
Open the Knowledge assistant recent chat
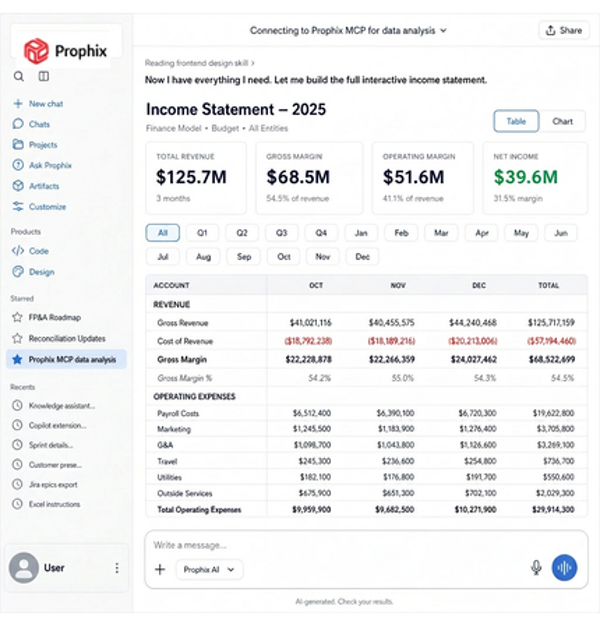[62, 406]
